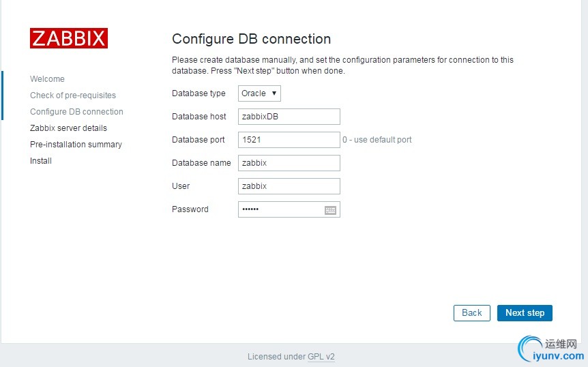Click the Next step button
The height and width of the screenshot is (367, 588).
tap(525, 313)
